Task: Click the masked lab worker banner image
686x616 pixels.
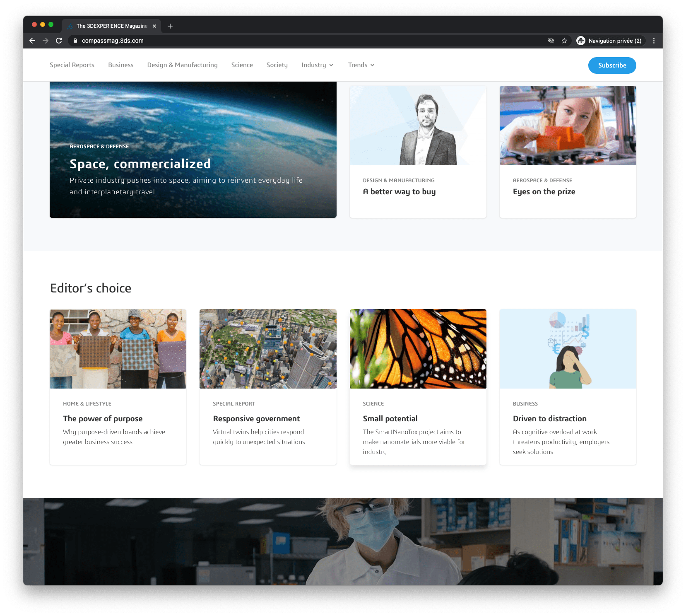Action: 343,541
